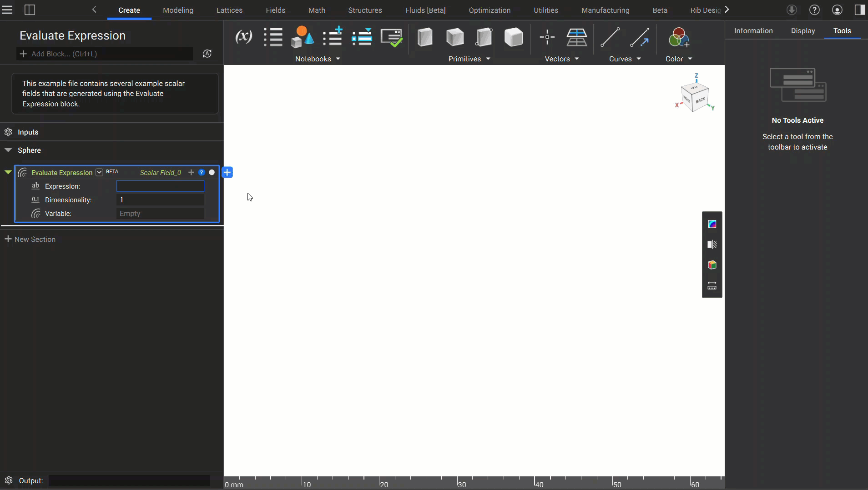
Task: Click the plus icon on Evaluate Expression block
Action: click(x=191, y=172)
